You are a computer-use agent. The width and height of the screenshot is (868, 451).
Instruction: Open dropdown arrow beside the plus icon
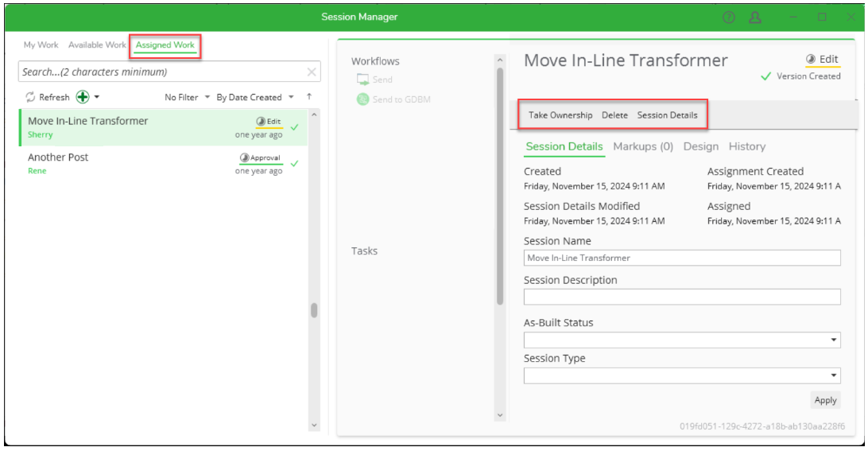pos(97,97)
